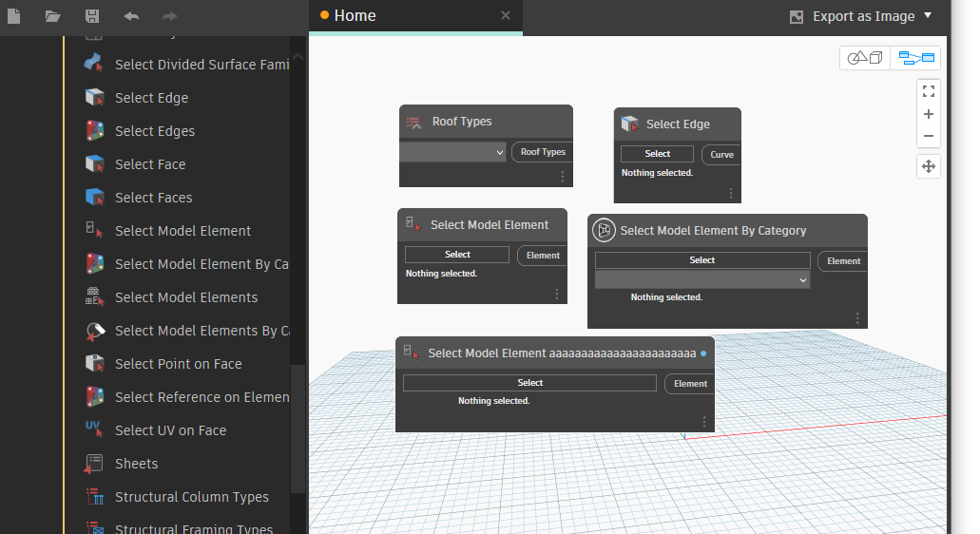Click the Select Faces library icon

(x=94, y=197)
